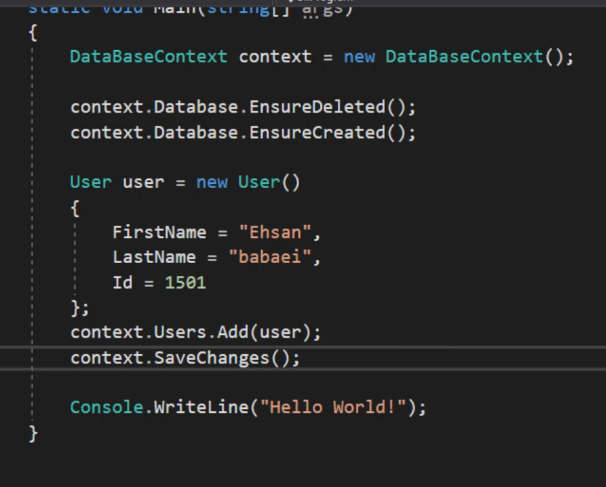Click the opening brace after User()
The width and height of the screenshot is (606, 487).
tap(75, 207)
